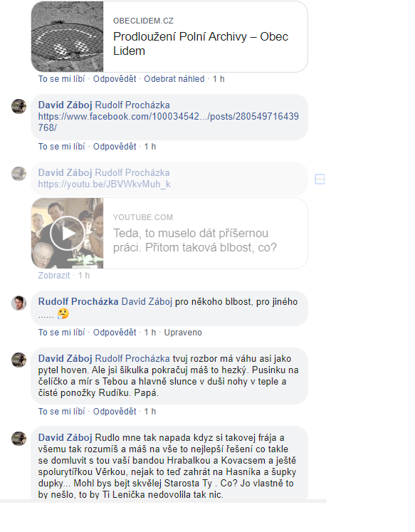Screen dimensions: 415x532
Task: Click David Záboj's avatar beside the 'pytel hoven' comment
Action: tap(19, 360)
